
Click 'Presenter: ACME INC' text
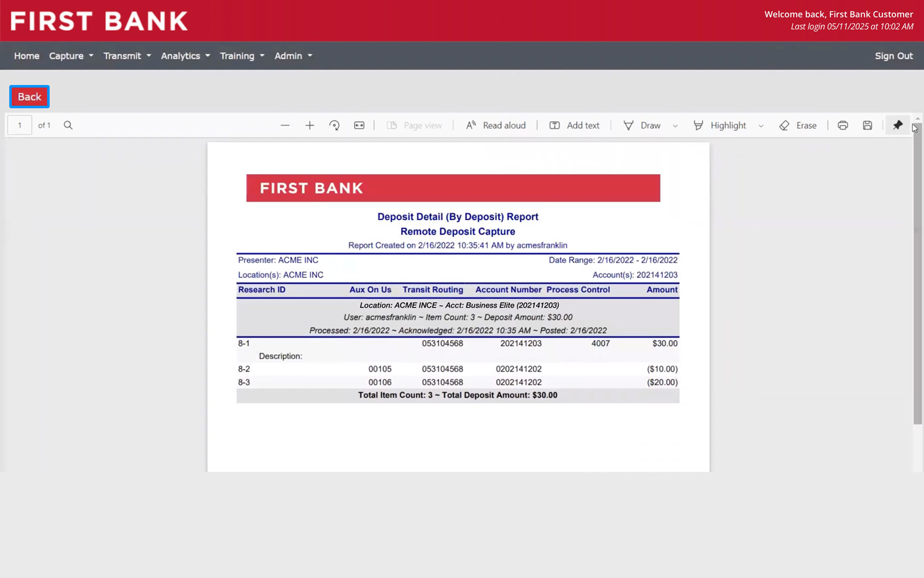pos(278,260)
